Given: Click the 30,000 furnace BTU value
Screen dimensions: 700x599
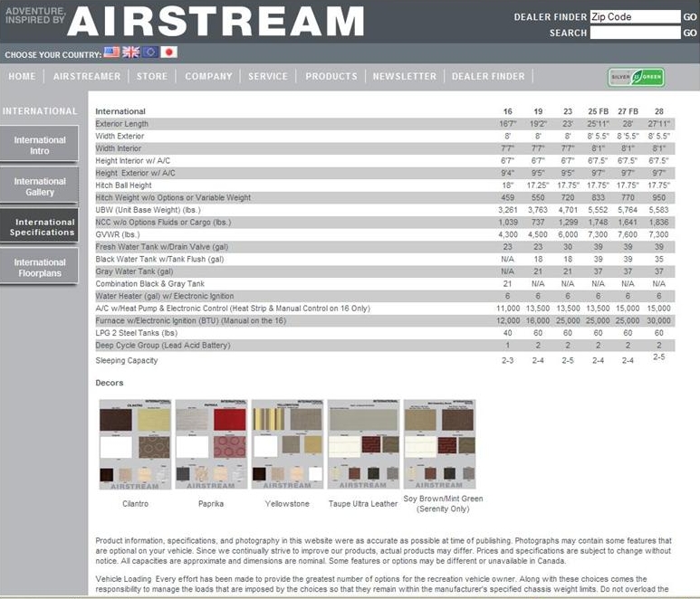Looking at the screenshot, I should pos(659,320).
